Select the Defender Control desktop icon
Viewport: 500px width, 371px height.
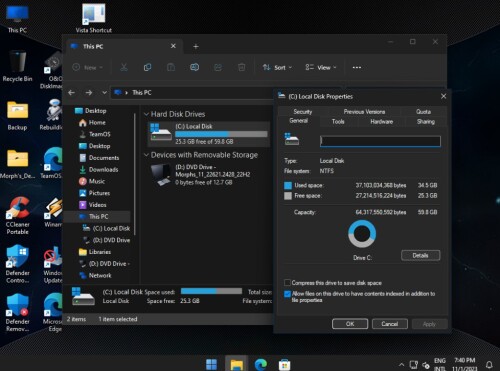pyautogui.click(x=18, y=264)
